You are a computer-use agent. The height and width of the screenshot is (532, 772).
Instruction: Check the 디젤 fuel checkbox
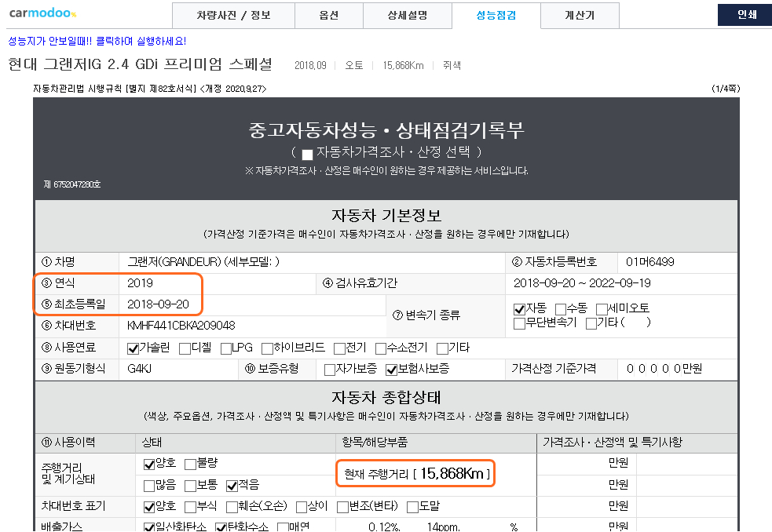[x=185, y=349]
